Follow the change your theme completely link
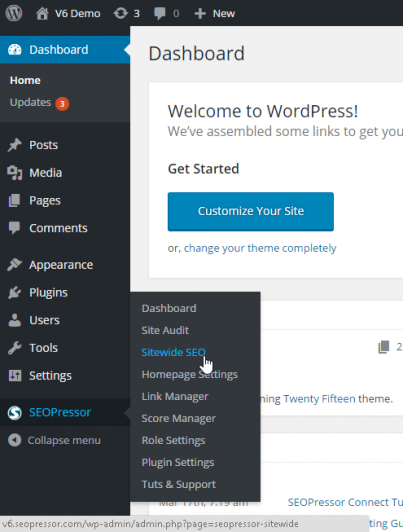 [x=260, y=248]
